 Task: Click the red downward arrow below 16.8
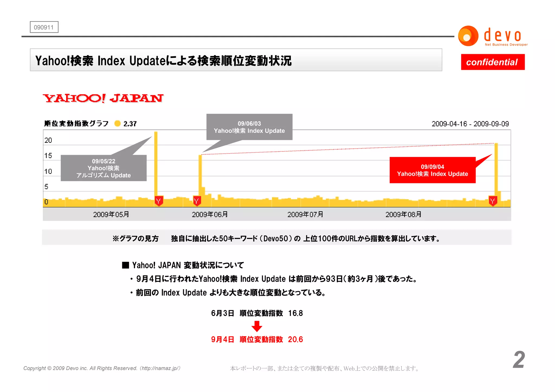pyautogui.click(x=257, y=326)
